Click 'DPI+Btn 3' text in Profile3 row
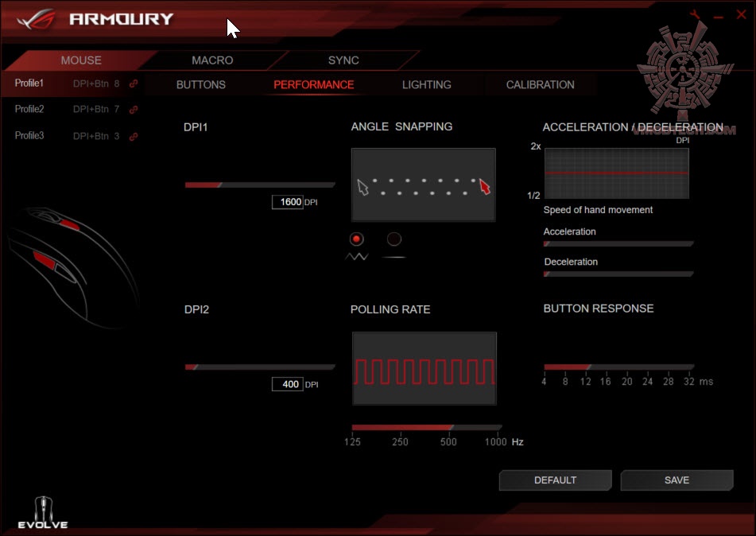This screenshot has height=536, width=756. [x=96, y=136]
